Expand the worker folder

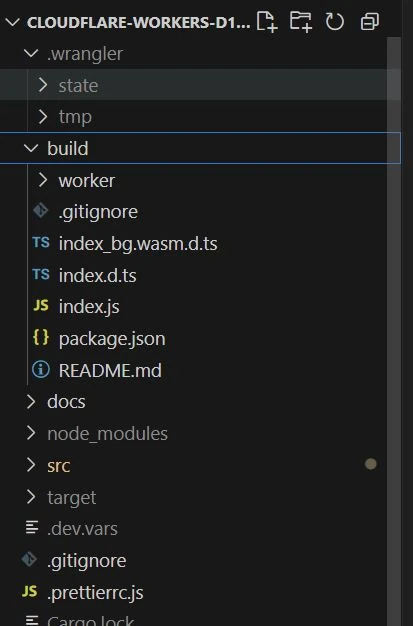pos(42,180)
